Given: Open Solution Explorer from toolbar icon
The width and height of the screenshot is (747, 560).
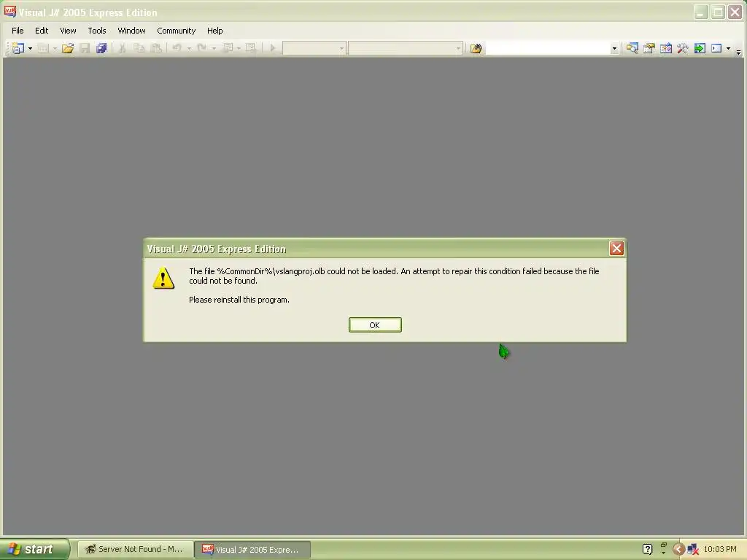Looking at the screenshot, I should point(632,48).
